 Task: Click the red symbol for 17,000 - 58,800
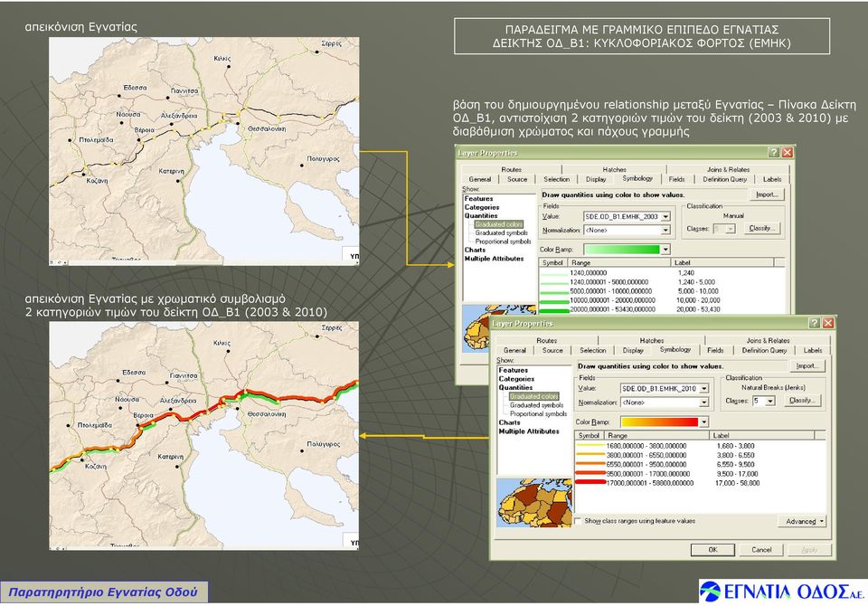[x=590, y=483]
